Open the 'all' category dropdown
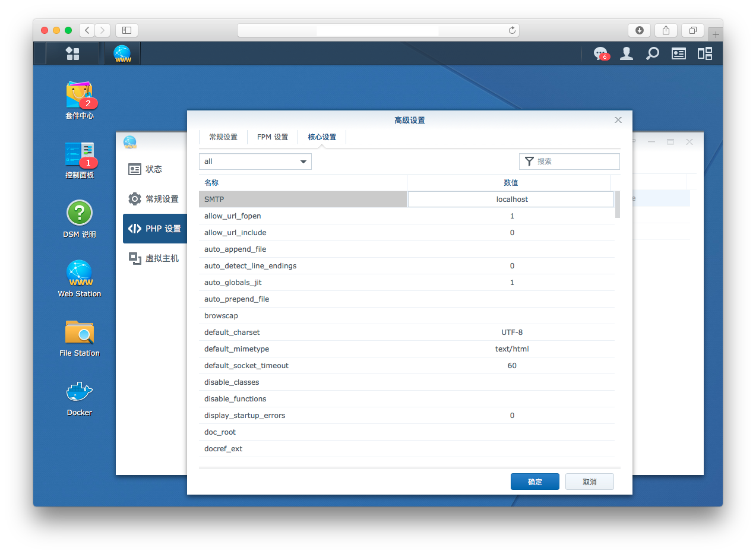756x554 pixels. click(x=255, y=162)
